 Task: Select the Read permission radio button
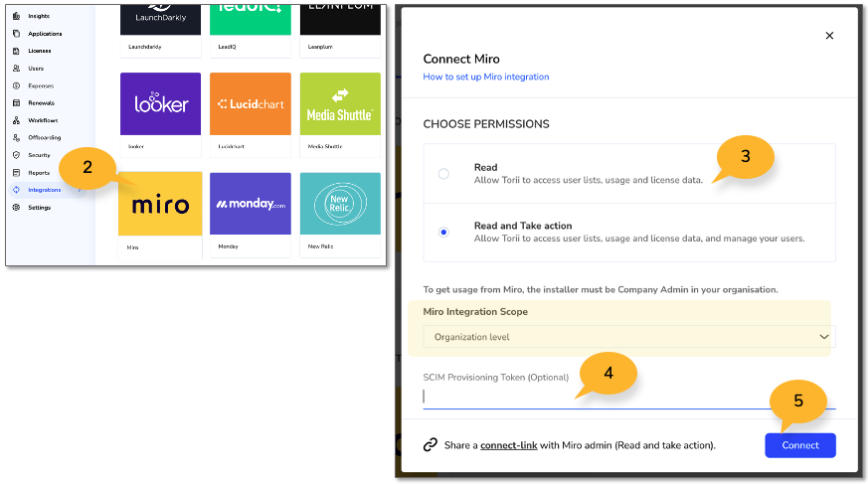tap(443, 174)
